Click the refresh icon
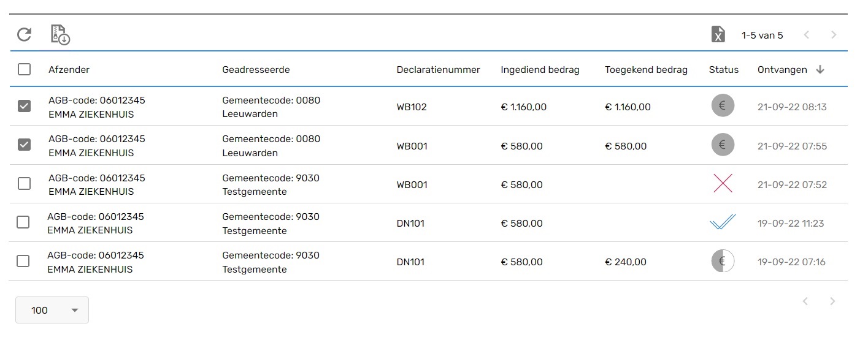 (24, 34)
